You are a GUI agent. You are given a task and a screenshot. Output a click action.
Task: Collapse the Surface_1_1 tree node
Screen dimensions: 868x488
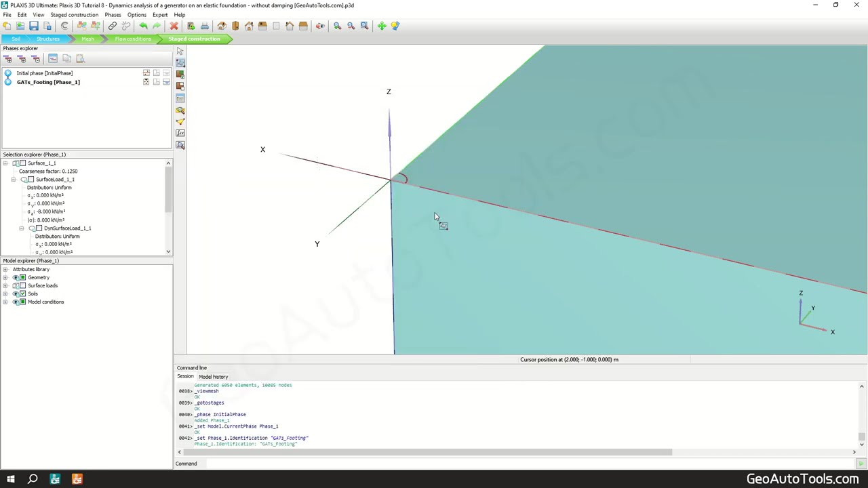coord(5,163)
